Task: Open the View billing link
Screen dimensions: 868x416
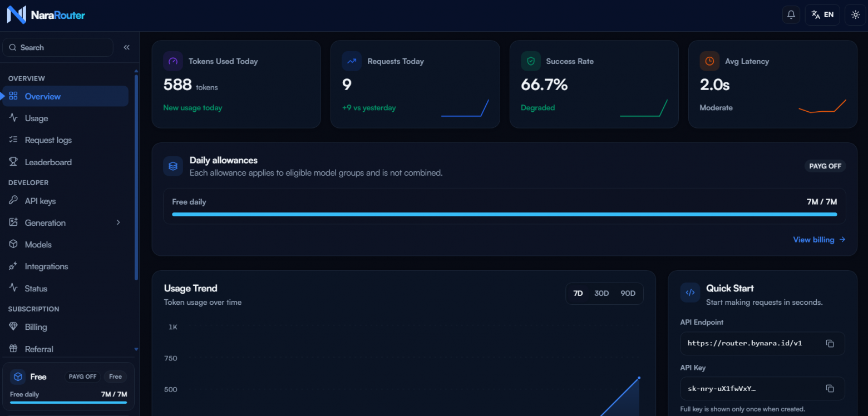Action: tap(819, 240)
